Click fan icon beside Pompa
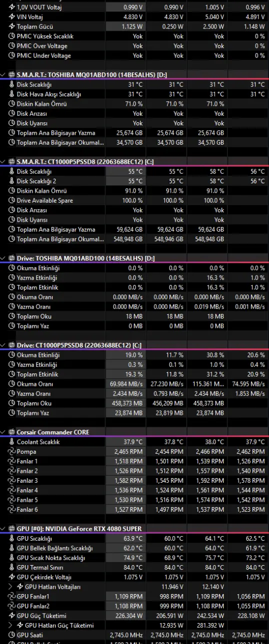The height and width of the screenshot is (644, 269). click(12, 451)
